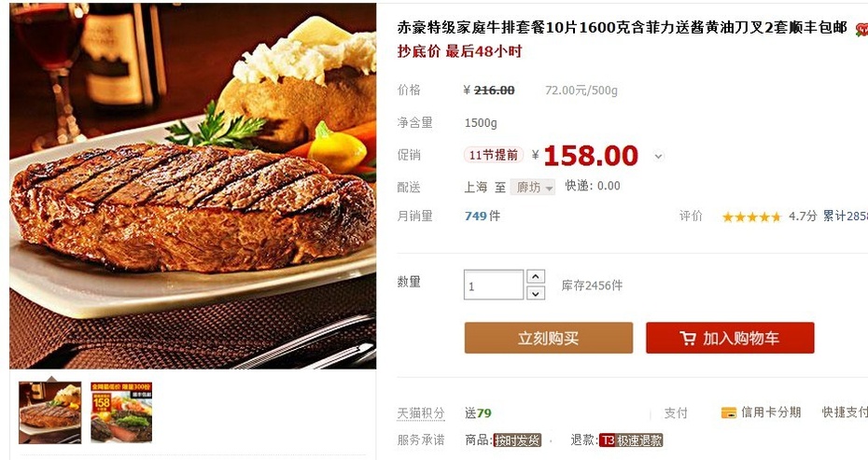Open the 累计 reviews link
Viewport: 868px width, 460px height.
point(845,216)
